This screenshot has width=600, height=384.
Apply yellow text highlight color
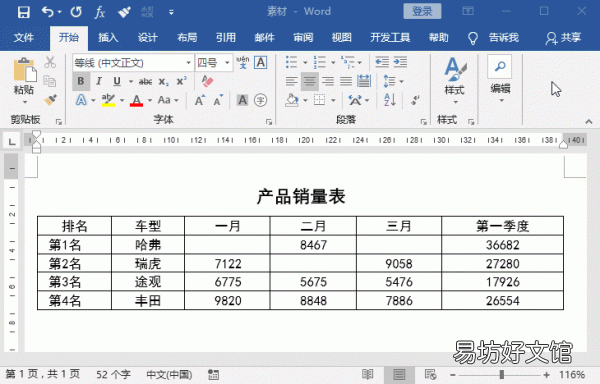108,100
